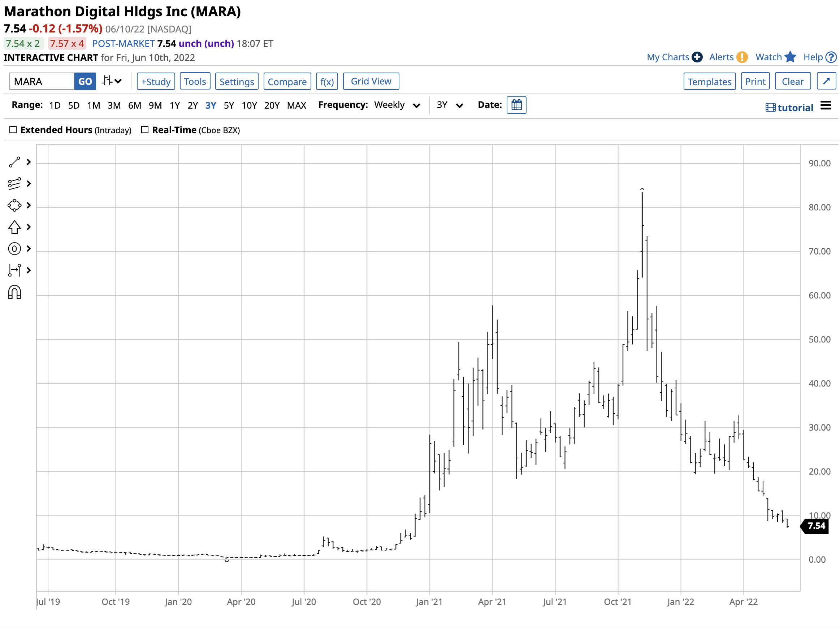This screenshot has width=840, height=628.
Task: Select the 20Y range
Action: point(272,105)
